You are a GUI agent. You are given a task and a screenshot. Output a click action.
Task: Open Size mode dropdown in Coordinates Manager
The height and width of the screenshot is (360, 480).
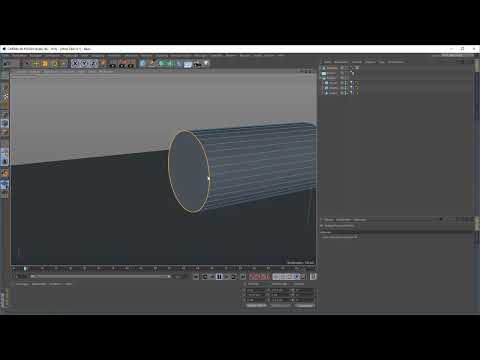pos(280,306)
